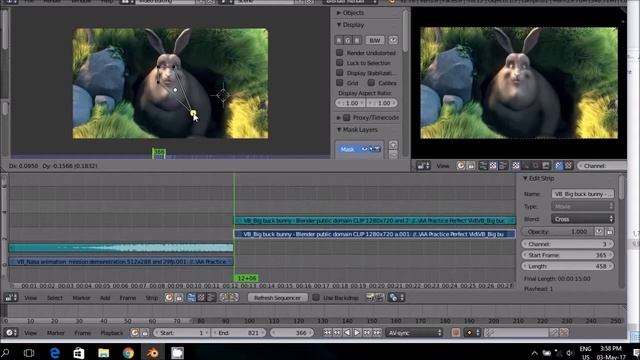Image resolution: width=640 pixels, height=360 pixels.
Task: Play the animation in reverse
Action: 347,333
